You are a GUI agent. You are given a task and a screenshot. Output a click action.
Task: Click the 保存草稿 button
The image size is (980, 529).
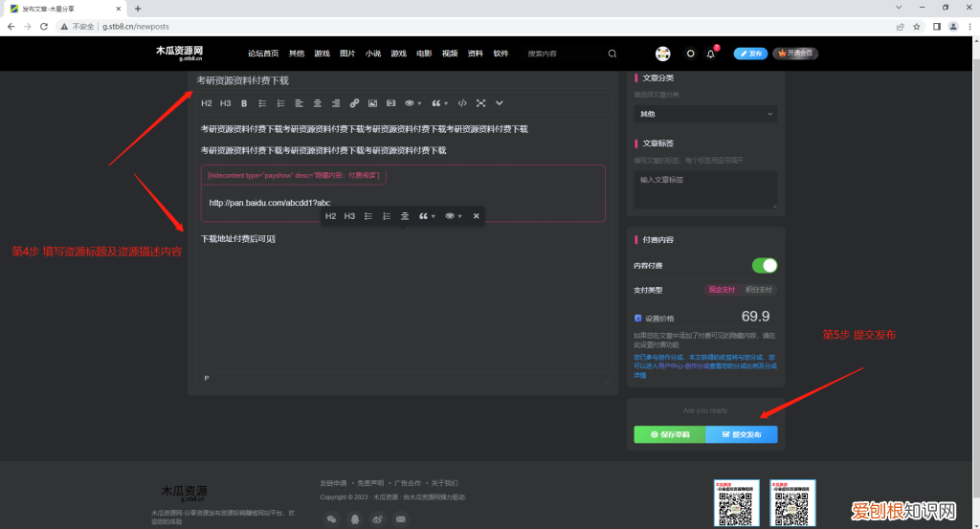[x=669, y=434]
